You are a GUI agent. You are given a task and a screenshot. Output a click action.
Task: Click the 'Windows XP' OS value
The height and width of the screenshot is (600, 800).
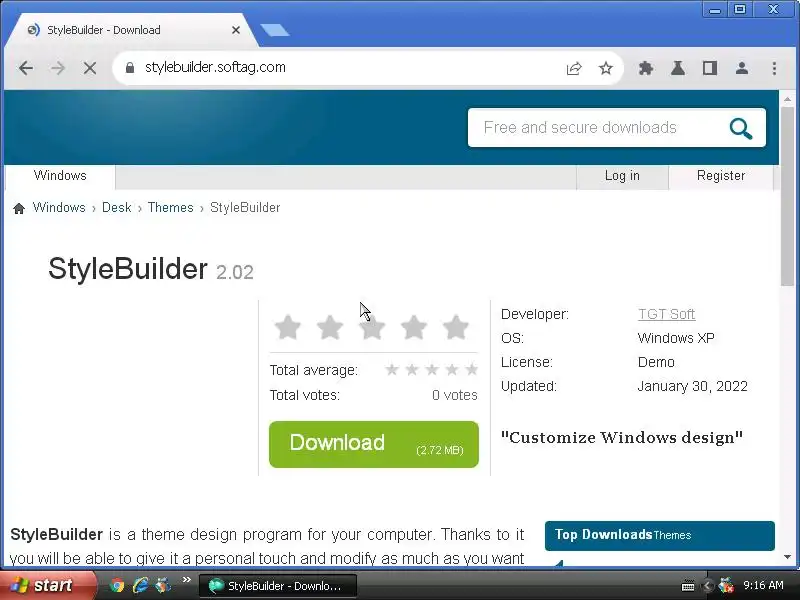tap(676, 338)
